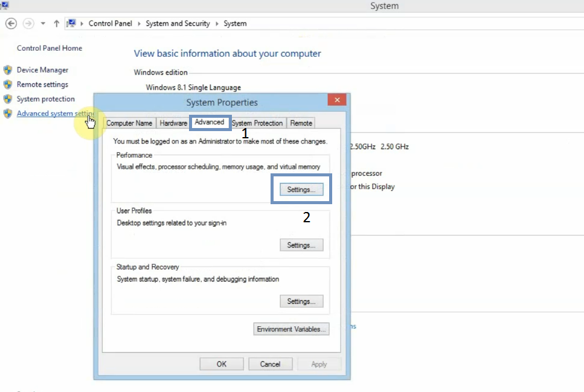Image resolution: width=584 pixels, height=392 pixels.
Task: Open the Environment Variables dialog
Action: click(x=291, y=329)
